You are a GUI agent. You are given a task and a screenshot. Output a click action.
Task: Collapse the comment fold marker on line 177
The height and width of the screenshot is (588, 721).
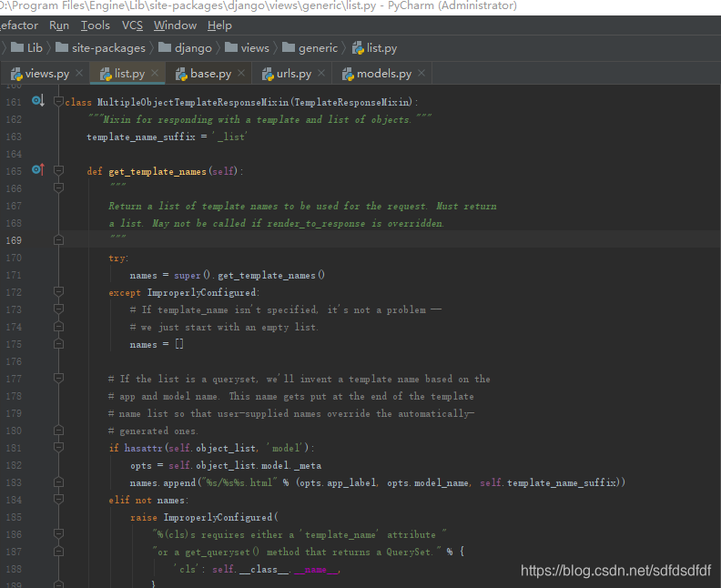(58, 378)
